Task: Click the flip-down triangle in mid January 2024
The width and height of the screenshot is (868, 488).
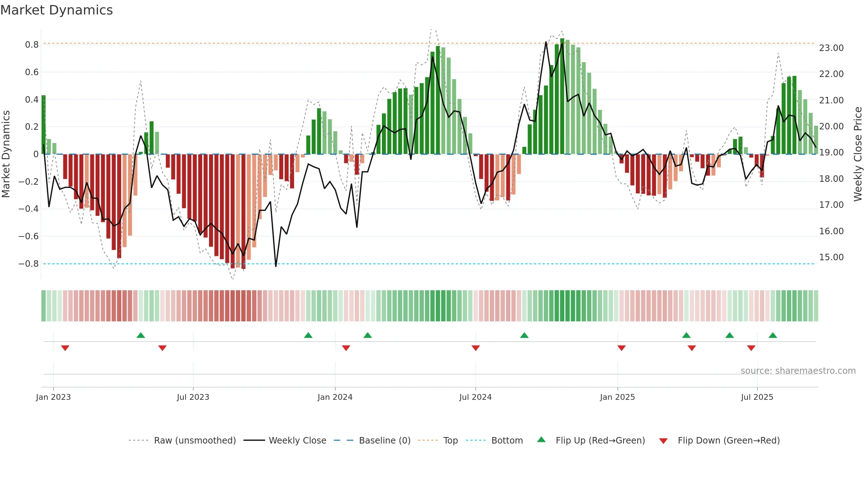Action: [x=346, y=348]
